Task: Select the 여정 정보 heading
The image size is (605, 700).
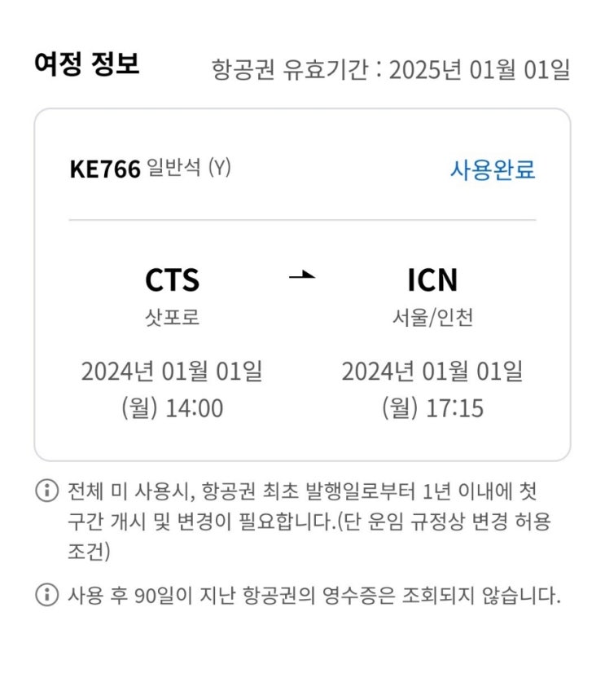Action: 86,65
